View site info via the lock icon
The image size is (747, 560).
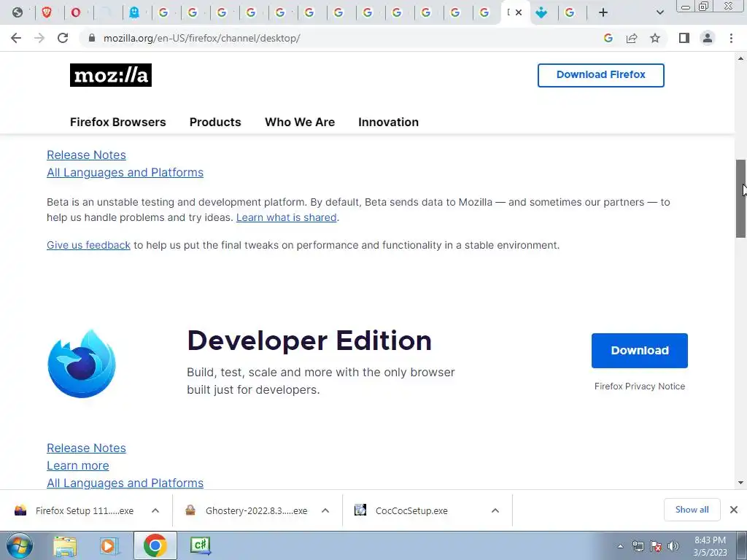(x=92, y=38)
